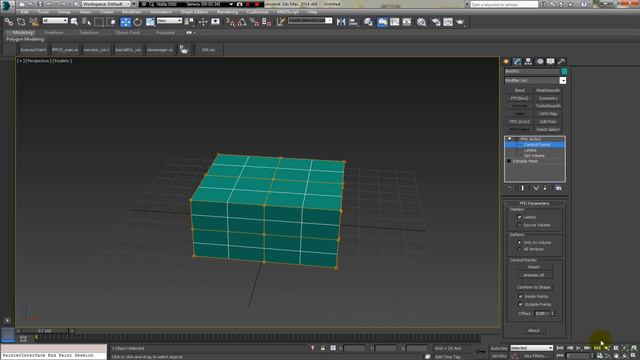Activate Select and Scale tool
This screenshot has width=640, height=360.
150,22
